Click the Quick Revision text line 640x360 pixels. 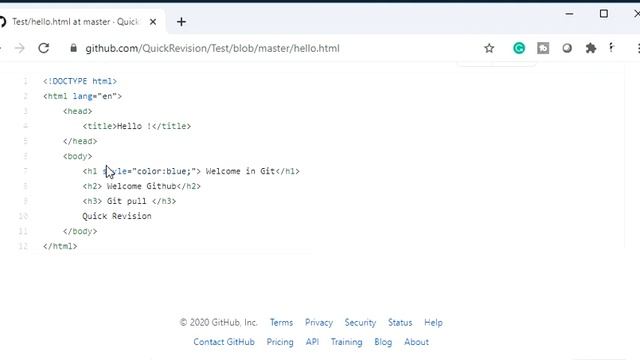click(117, 216)
